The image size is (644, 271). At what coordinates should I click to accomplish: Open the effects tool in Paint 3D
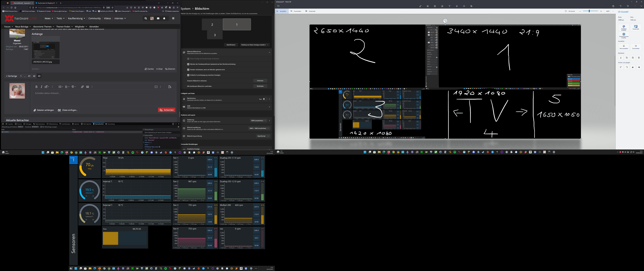(x=457, y=6)
